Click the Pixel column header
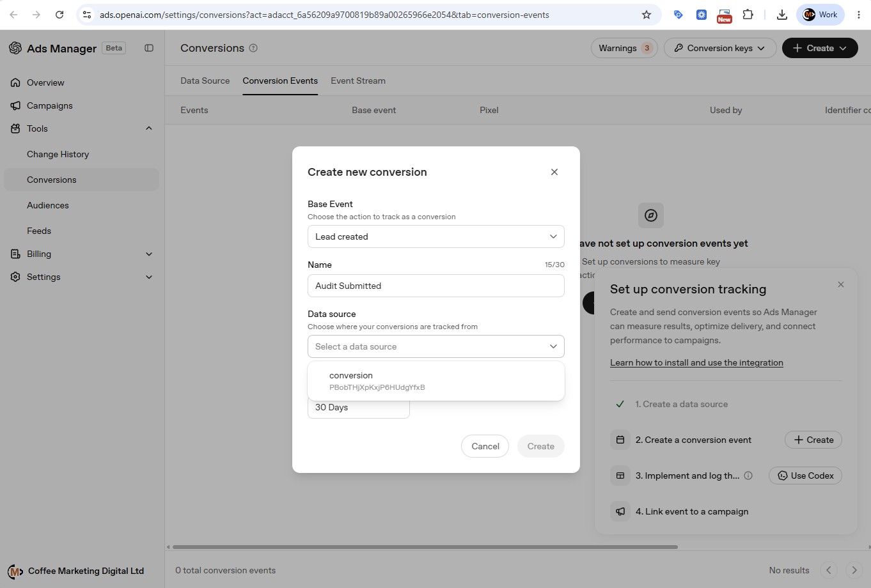This screenshot has height=588, width=871. click(489, 110)
